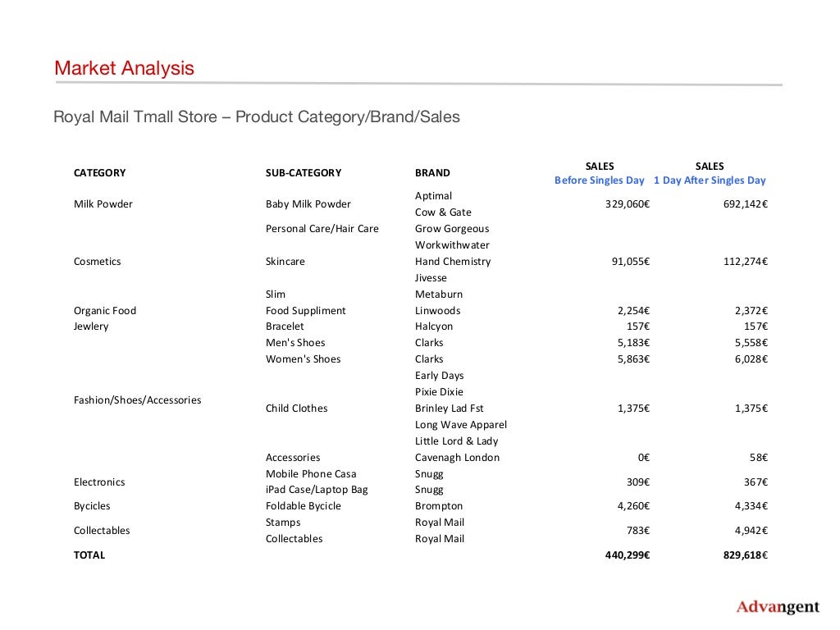Select the 1 Day After Singles Day header
The image size is (840, 630).
[x=710, y=180]
